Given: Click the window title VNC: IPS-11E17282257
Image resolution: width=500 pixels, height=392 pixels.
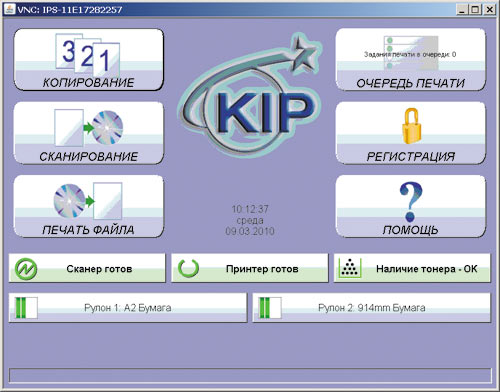Looking at the screenshot, I should point(69,9).
